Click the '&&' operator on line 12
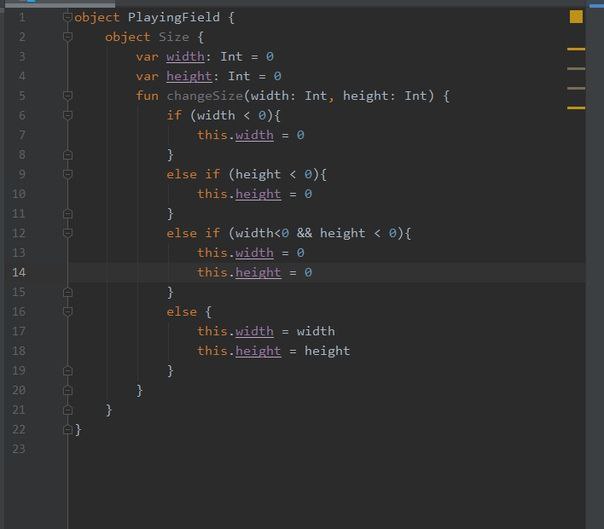Screen dimensions: 604x529 (x=304, y=233)
